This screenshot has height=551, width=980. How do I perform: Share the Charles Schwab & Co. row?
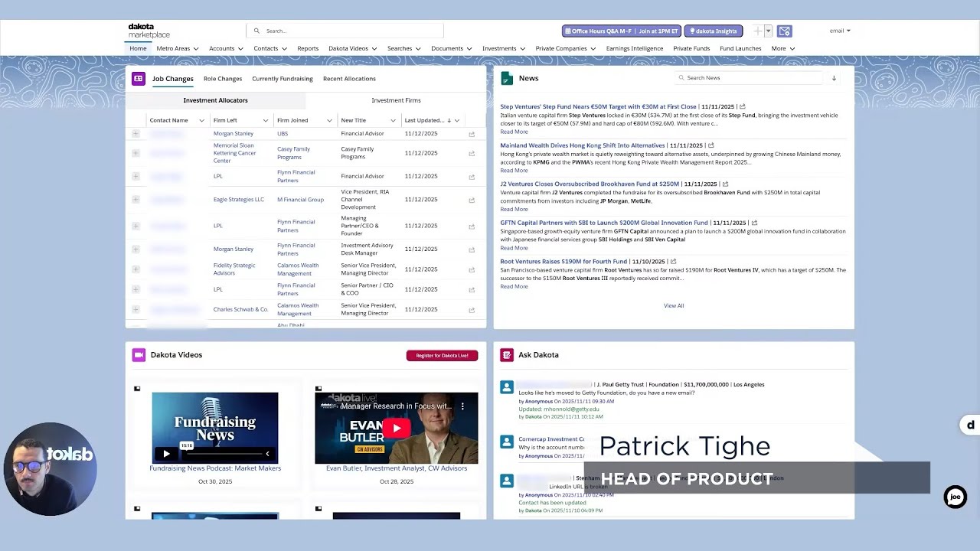click(x=472, y=310)
